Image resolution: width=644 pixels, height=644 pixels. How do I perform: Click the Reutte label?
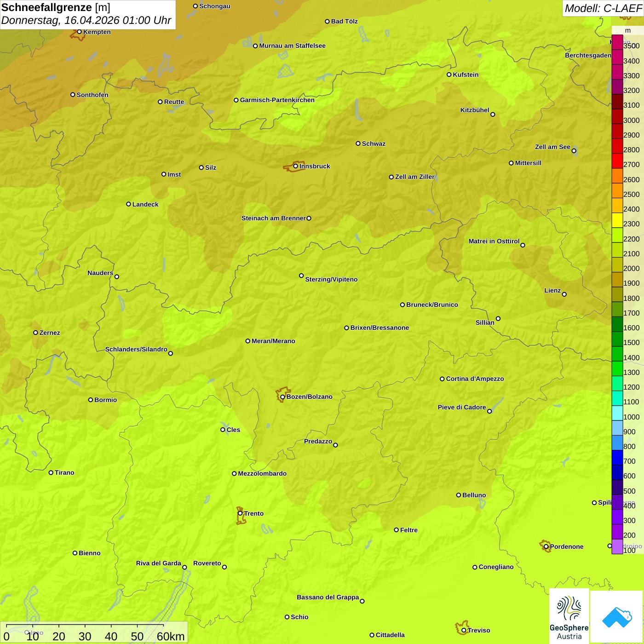[x=174, y=102]
